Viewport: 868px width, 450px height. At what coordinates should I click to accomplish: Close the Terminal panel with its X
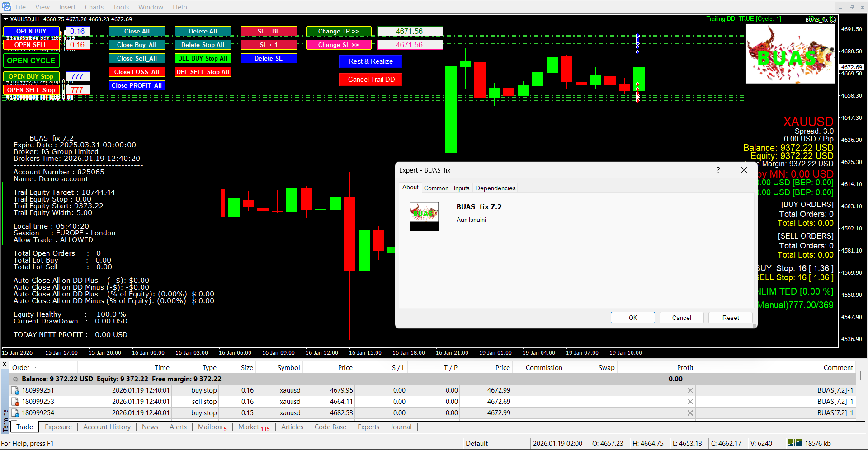pos(5,364)
